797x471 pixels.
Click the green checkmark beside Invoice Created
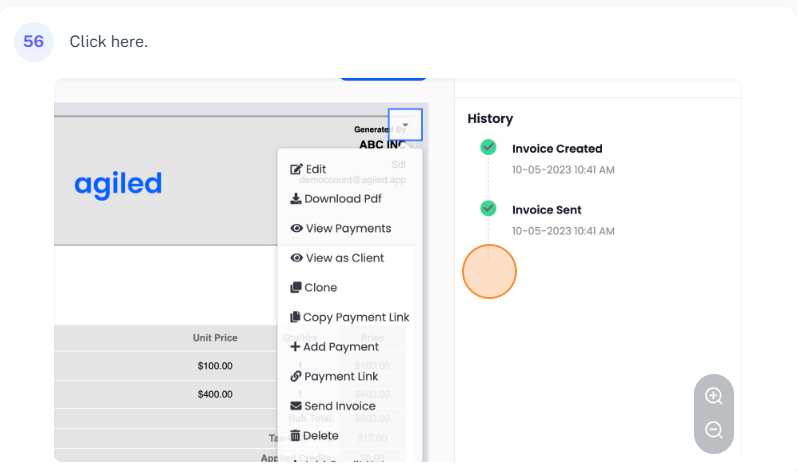click(488, 148)
